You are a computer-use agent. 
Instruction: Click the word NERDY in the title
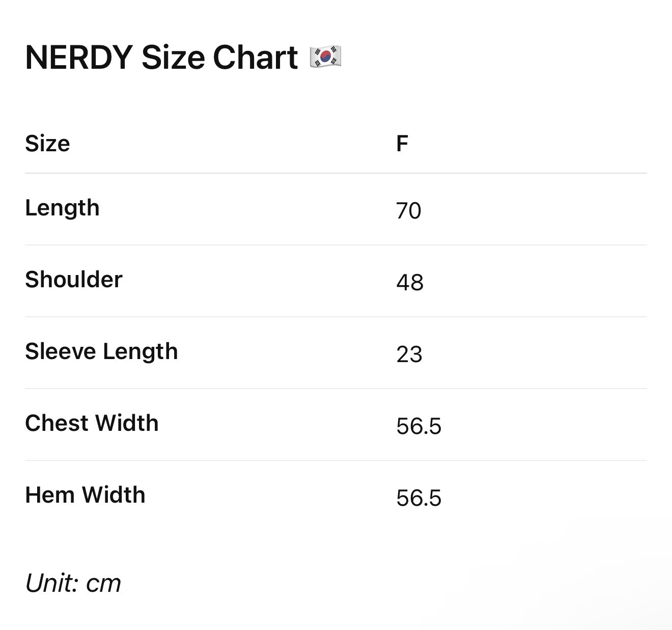(x=79, y=57)
